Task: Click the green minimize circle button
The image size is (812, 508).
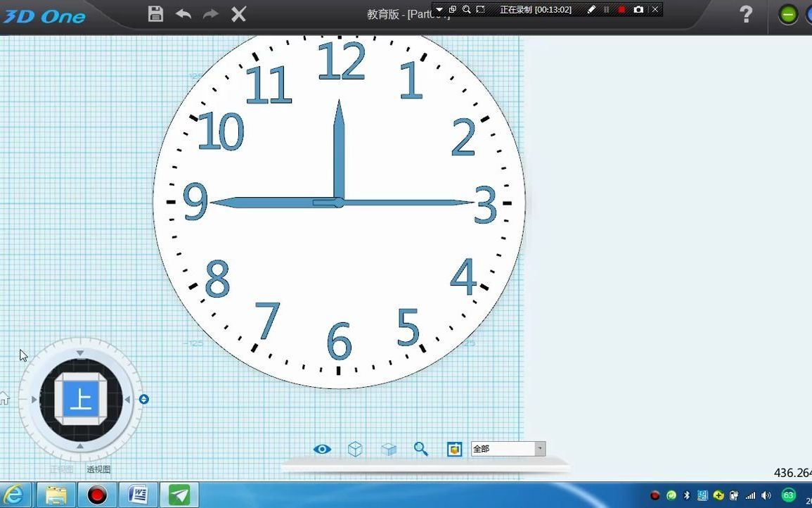Action: click(787, 15)
